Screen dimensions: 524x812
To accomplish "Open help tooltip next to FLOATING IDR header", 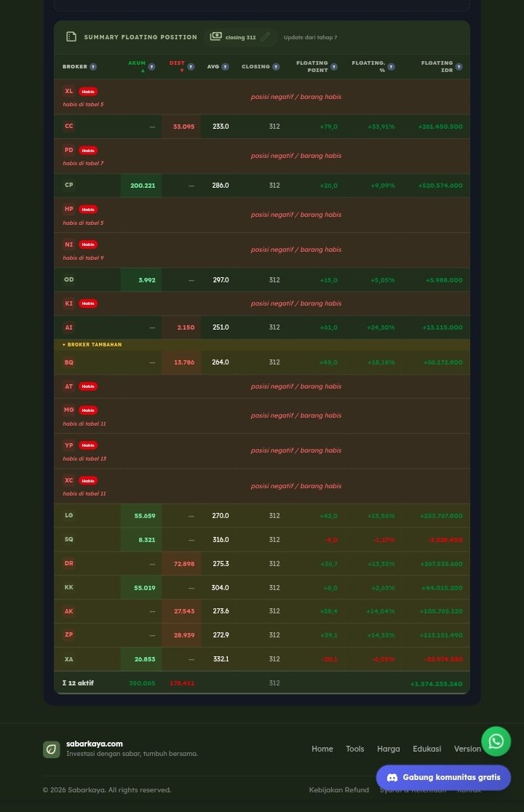I will pyautogui.click(x=458, y=67).
